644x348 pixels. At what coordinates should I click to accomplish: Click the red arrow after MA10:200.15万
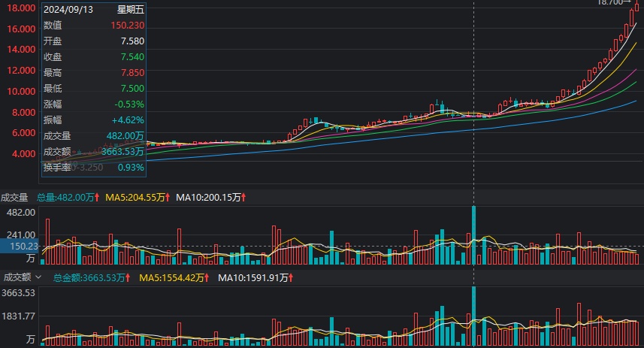pos(243,198)
